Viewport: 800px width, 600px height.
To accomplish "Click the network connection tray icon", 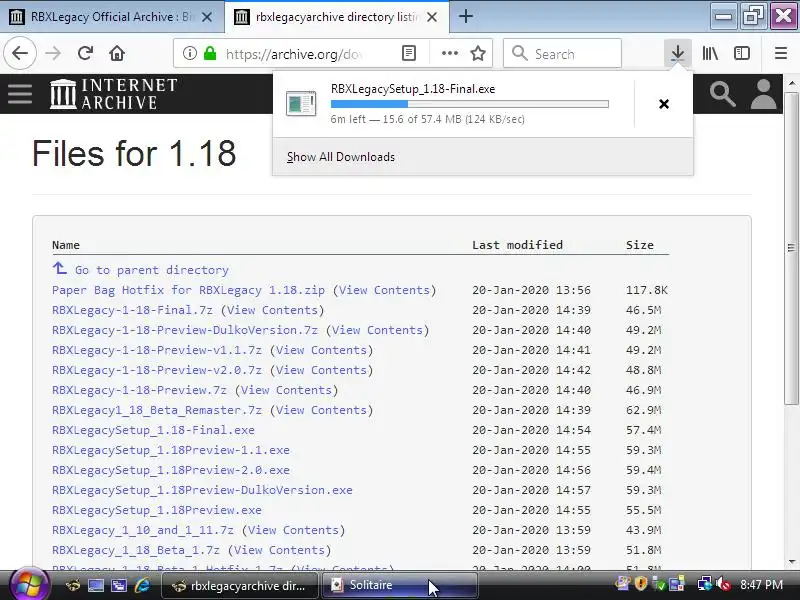I will [x=705, y=584].
